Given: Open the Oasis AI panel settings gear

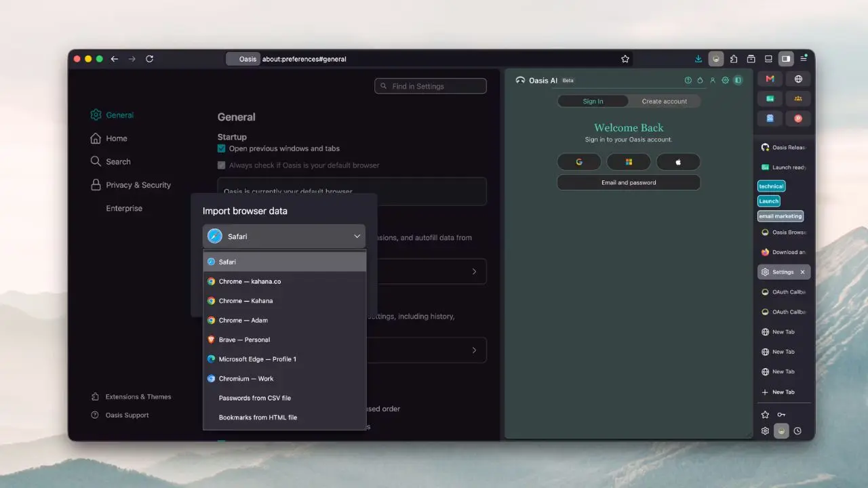Looking at the screenshot, I should [726, 80].
